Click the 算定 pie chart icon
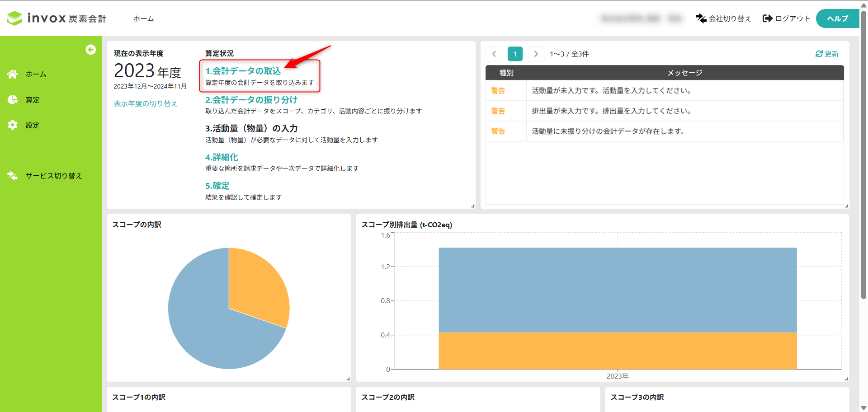 (13, 100)
